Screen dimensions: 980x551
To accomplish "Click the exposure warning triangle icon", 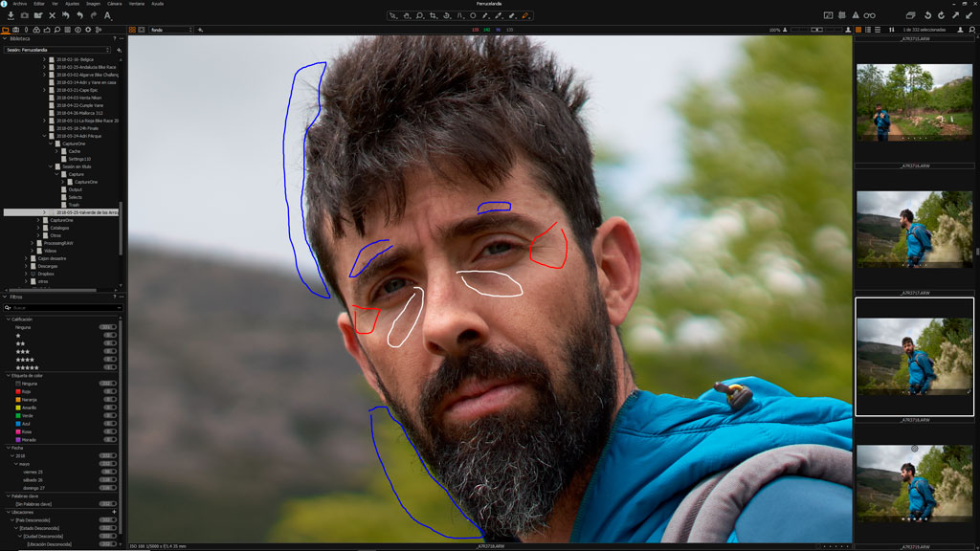I will point(855,15).
